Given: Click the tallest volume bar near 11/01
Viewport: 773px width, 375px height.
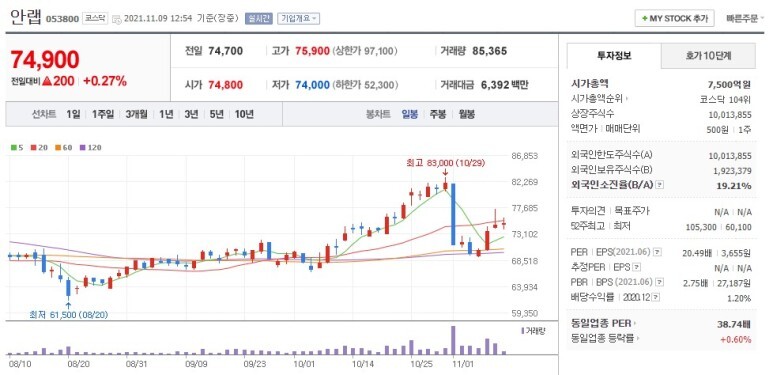Looking at the screenshot, I should pyautogui.click(x=453, y=340).
